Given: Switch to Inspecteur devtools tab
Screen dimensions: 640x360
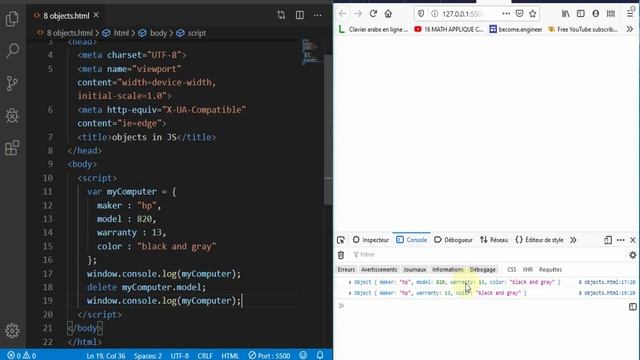Looking at the screenshot, I should pyautogui.click(x=371, y=240).
